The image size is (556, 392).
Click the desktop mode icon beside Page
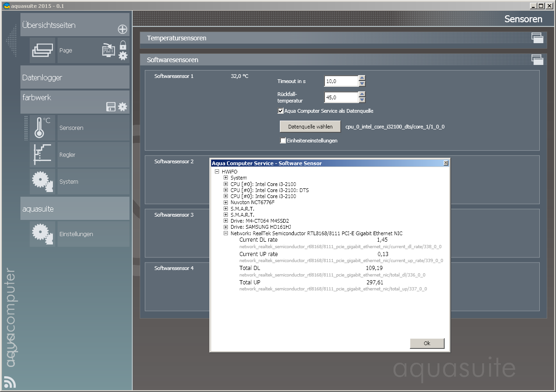click(x=109, y=50)
